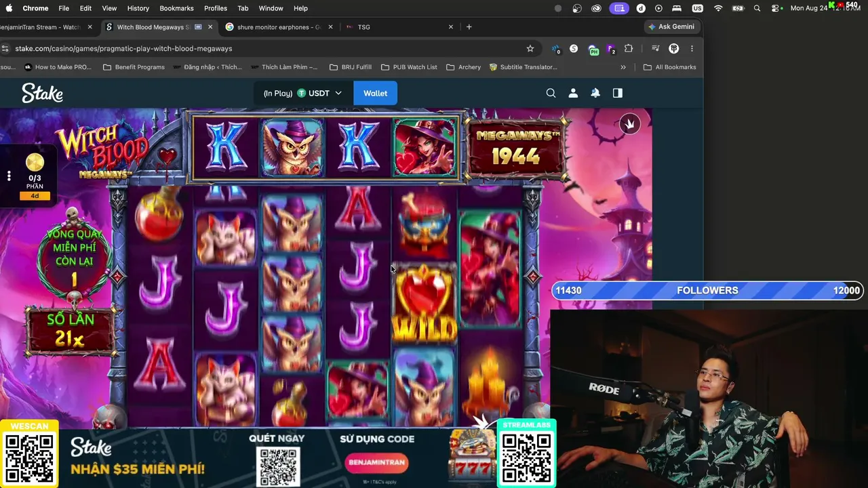Show hidden bookmarks via double chevron
The height and width of the screenshot is (488, 868).
623,67
